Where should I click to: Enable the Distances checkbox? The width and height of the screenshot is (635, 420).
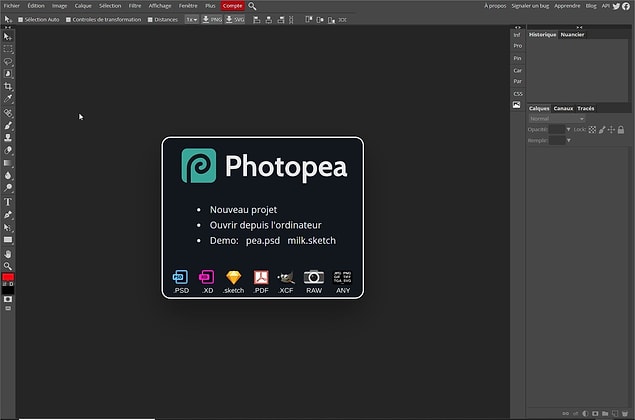click(x=150, y=19)
